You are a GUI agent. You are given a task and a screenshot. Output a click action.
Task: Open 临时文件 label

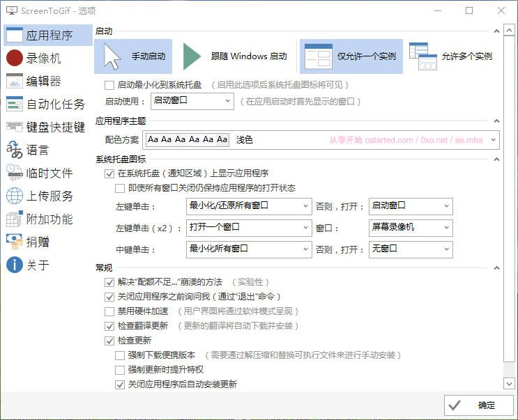coord(49,173)
